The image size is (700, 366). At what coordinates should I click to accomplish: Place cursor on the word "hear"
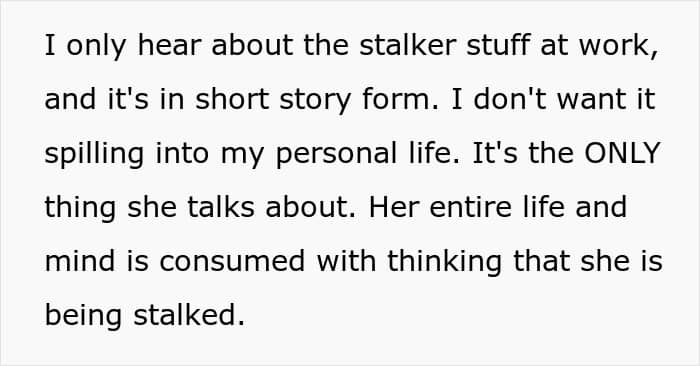(170, 45)
